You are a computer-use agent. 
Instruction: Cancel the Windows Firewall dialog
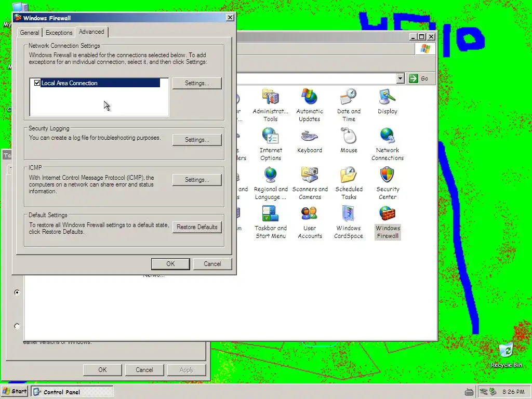click(212, 263)
